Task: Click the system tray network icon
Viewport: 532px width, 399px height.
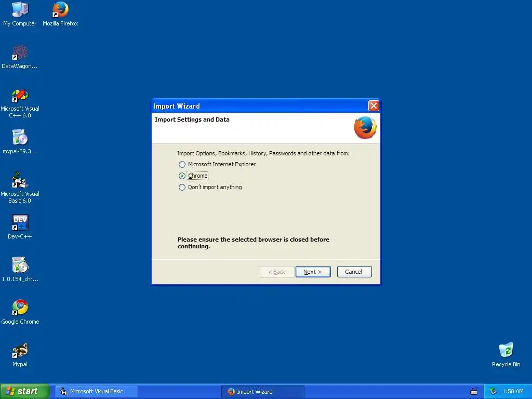Action: (x=493, y=391)
